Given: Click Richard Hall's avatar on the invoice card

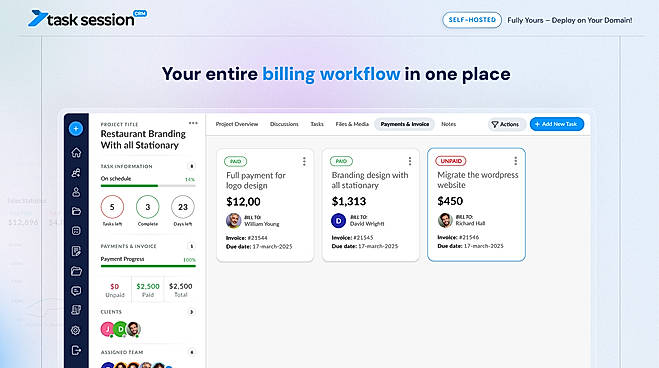Looking at the screenshot, I should click(x=445, y=220).
